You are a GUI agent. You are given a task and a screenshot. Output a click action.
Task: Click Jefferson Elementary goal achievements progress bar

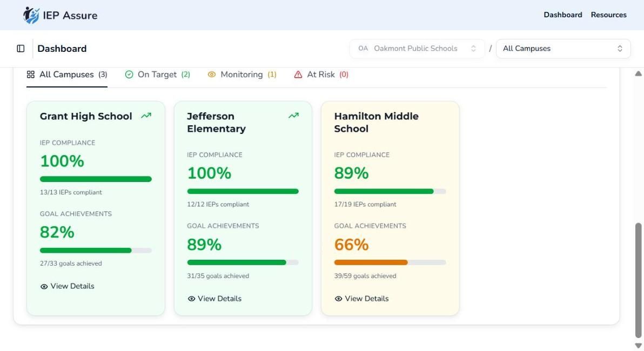(243, 262)
